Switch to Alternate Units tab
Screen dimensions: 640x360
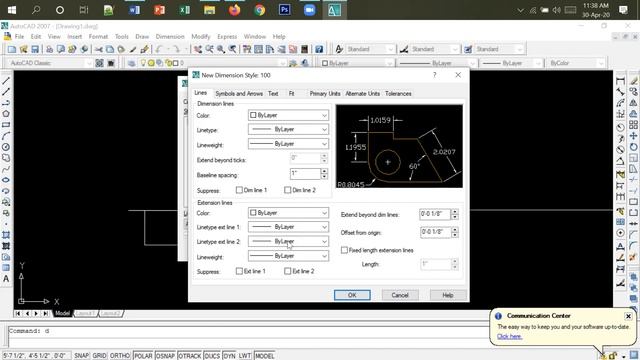click(x=362, y=93)
